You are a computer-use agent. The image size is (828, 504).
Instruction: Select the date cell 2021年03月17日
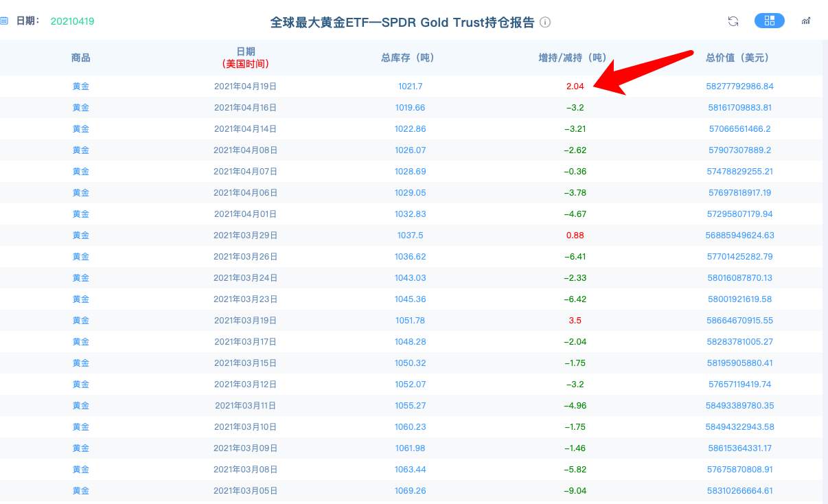click(246, 342)
